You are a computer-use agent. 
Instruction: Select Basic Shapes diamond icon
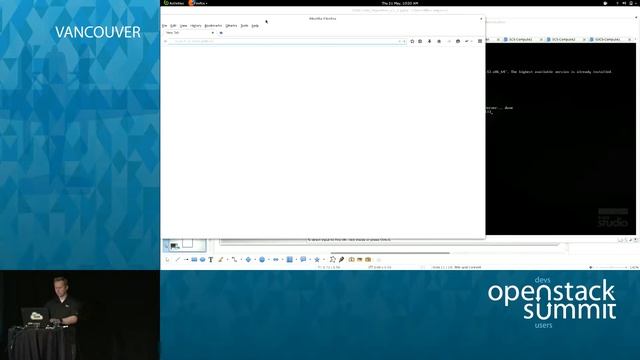[248, 260]
